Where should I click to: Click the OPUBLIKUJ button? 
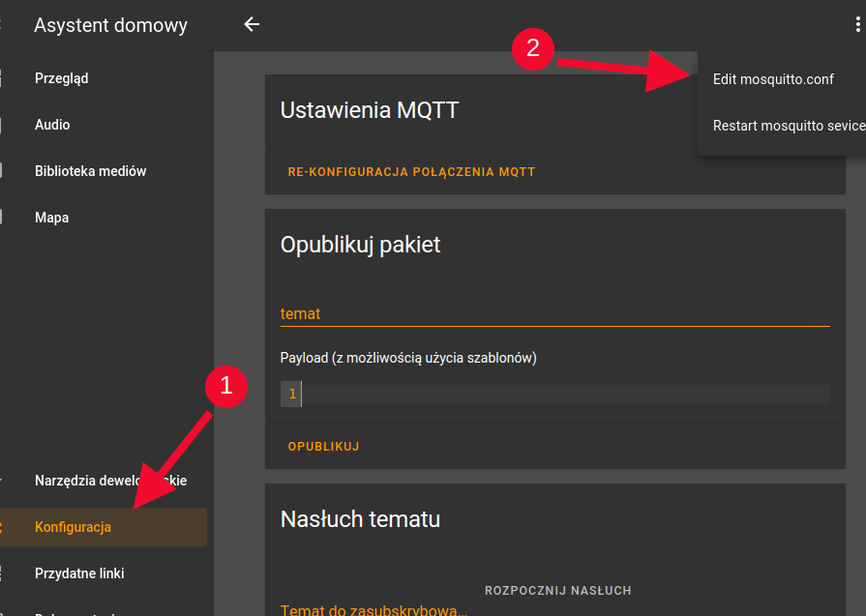click(x=323, y=447)
